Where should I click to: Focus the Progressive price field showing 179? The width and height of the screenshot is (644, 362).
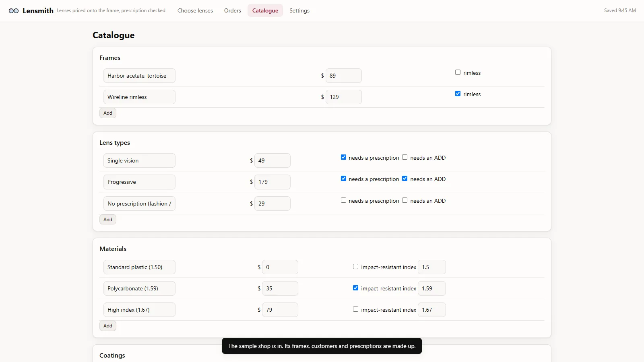272,182
